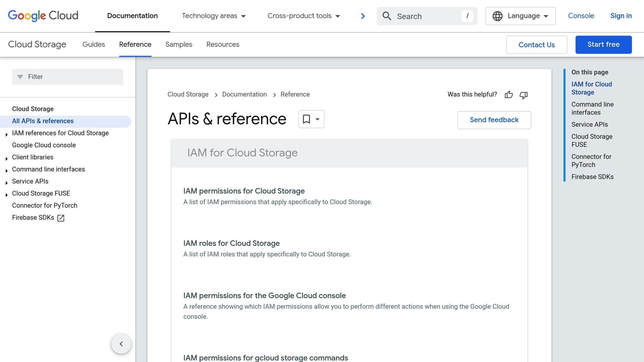Switch to the Samples tab
This screenshot has width=644, height=362.
[179, 45]
